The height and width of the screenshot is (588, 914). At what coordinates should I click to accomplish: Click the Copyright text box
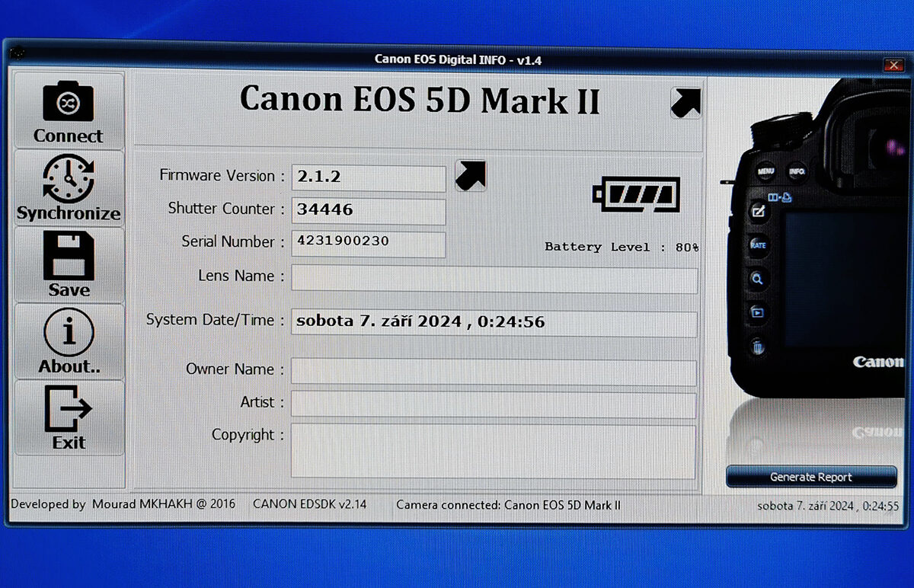pyautogui.click(x=494, y=452)
